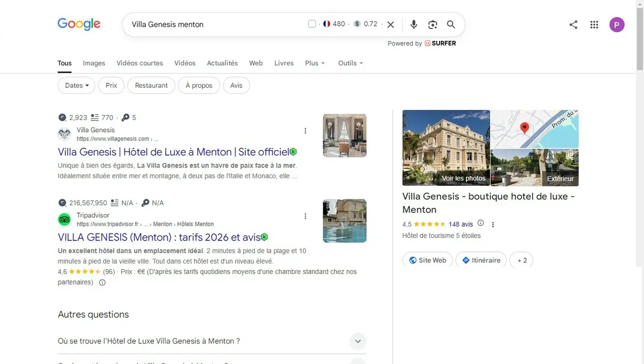Open options for the Tripadvisor result

click(x=305, y=216)
